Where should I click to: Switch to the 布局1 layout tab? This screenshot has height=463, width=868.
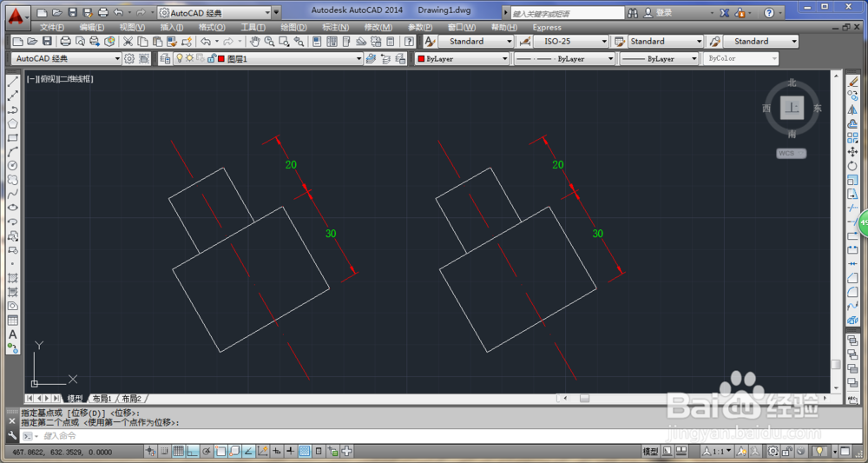click(x=102, y=398)
